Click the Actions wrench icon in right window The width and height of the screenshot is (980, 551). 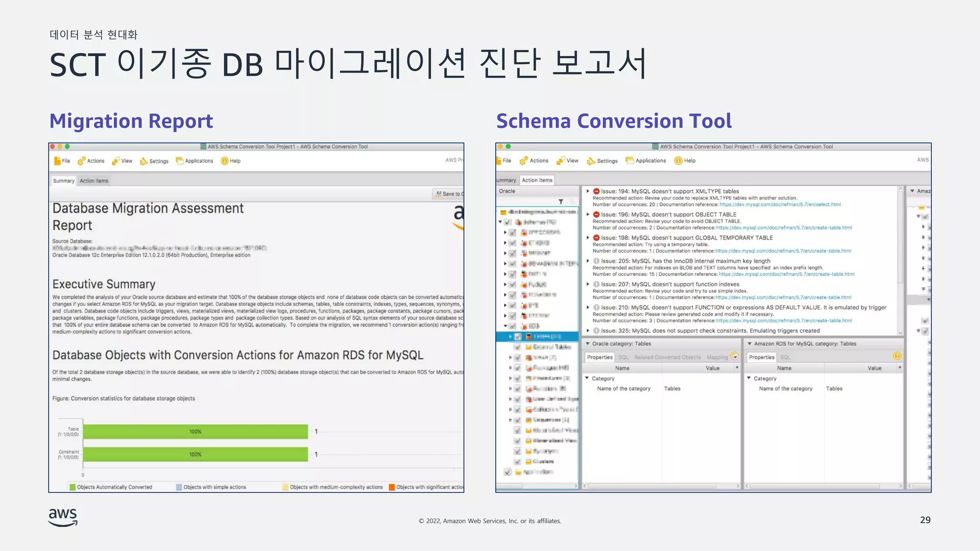tap(523, 161)
